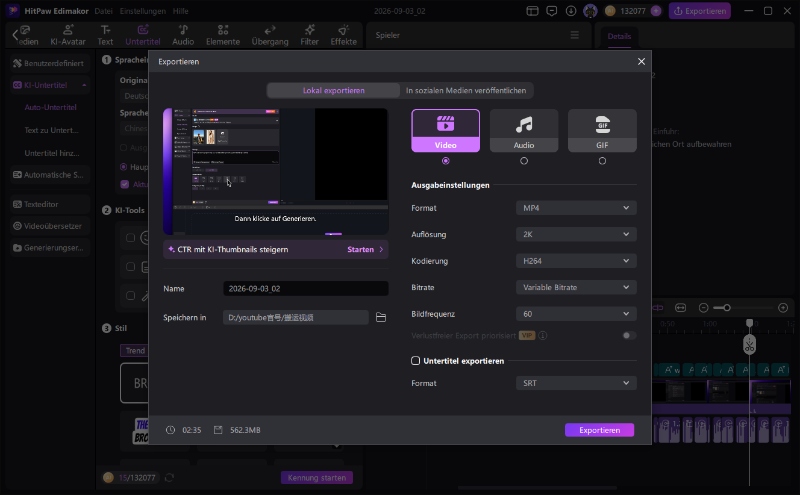Click the Speichern in path field
This screenshot has height=495, width=800.
point(295,317)
